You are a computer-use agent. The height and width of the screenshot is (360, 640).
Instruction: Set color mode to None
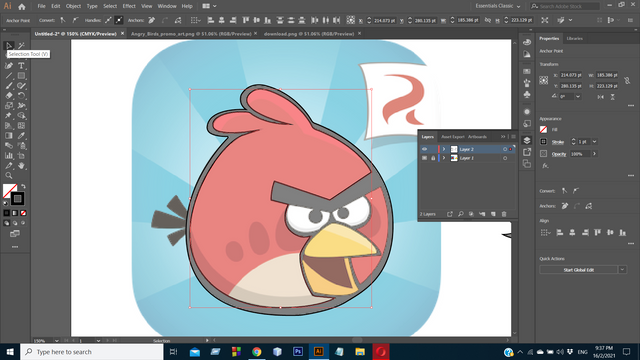[x=23, y=213]
